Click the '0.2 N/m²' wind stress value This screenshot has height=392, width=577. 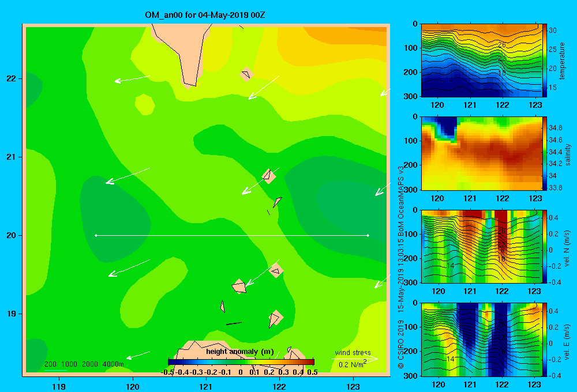(x=353, y=364)
